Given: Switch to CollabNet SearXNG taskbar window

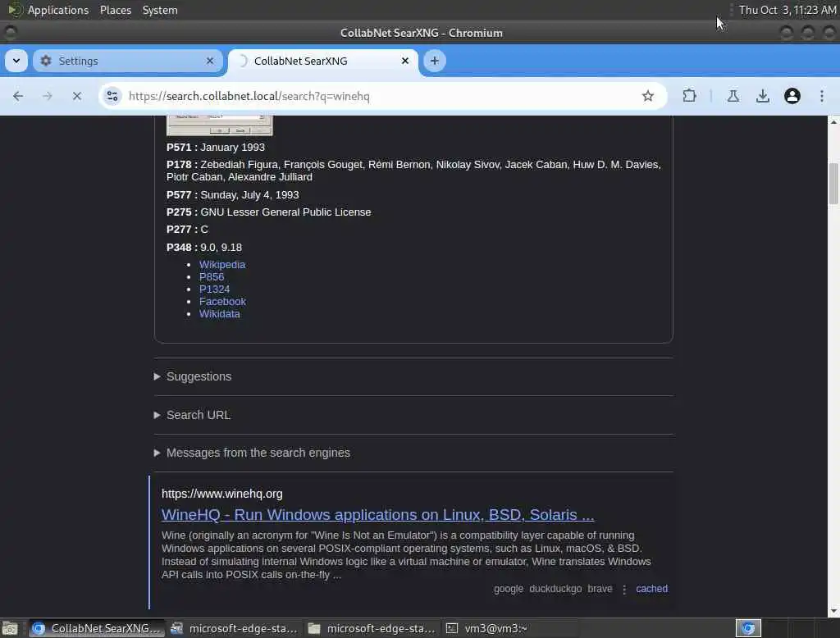Looking at the screenshot, I should [97, 628].
